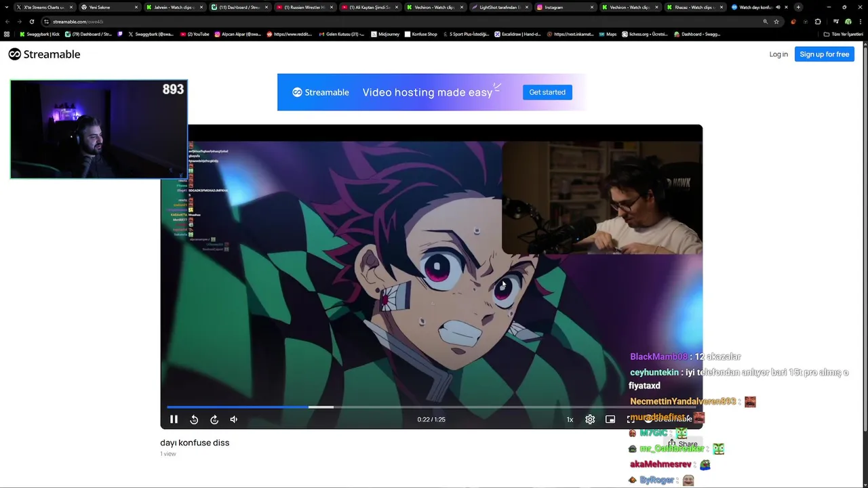Click the Share button below video
This screenshot has height=488, width=868.
(x=683, y=444)
